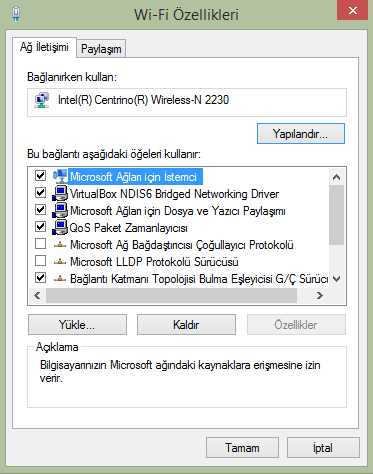Select Bağlantı Katmanı Topolojisi Bulma Eşleyicisi row
Image resolution: width=373 pixels, height=474 pixels.
point(199,279)
